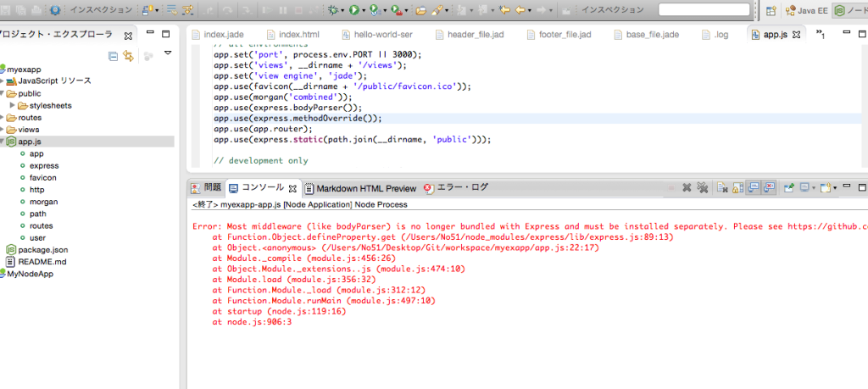Viewport: 868px width, 389px height.
Task: Toggle Pin Console button
Action: click(788, 188)
